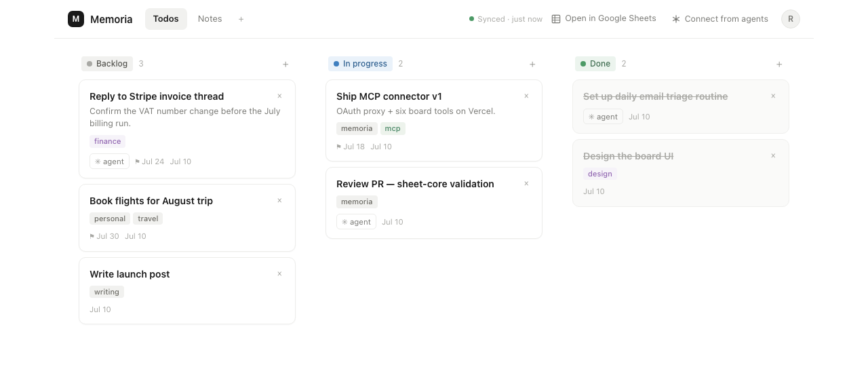Click the Backlog count 3
Screen dimensions: 868x380
click(141, 64)
